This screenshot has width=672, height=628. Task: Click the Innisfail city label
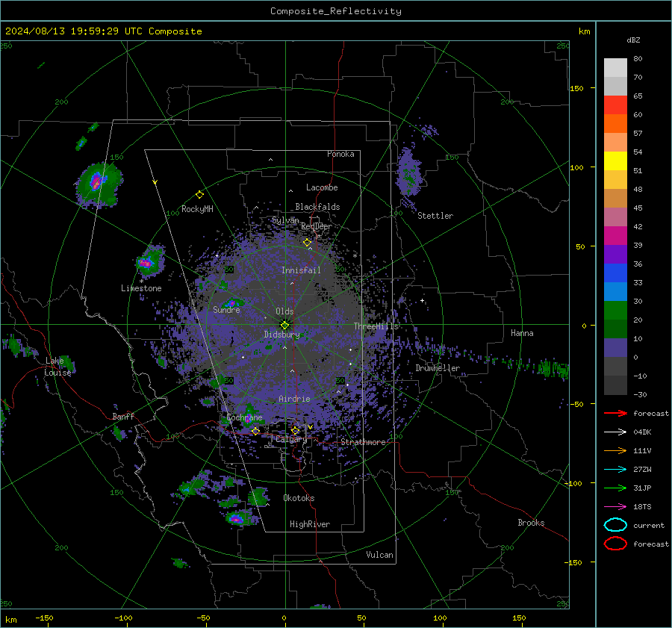(301, 270)
